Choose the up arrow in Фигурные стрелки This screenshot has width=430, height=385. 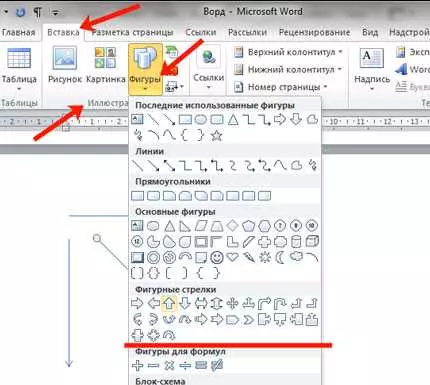169,303
